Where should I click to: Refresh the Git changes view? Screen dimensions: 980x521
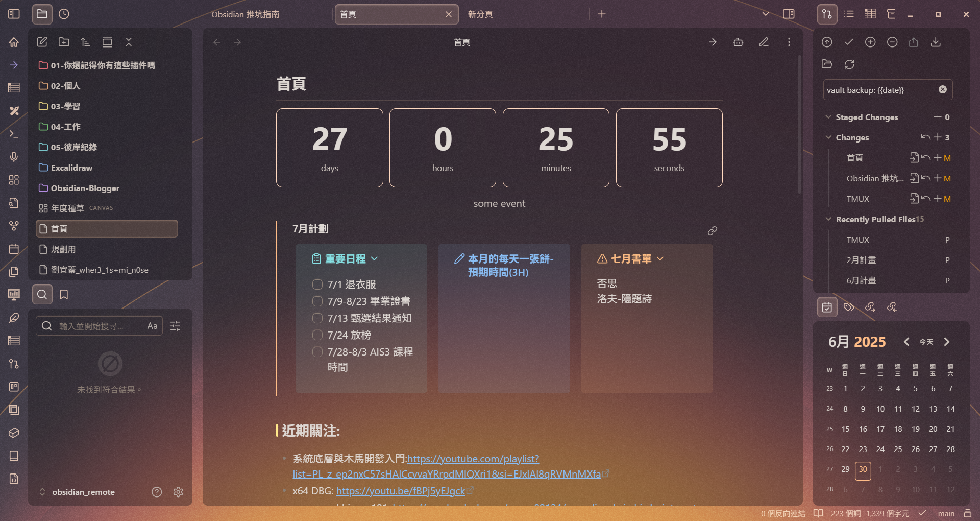pos(849,64)
